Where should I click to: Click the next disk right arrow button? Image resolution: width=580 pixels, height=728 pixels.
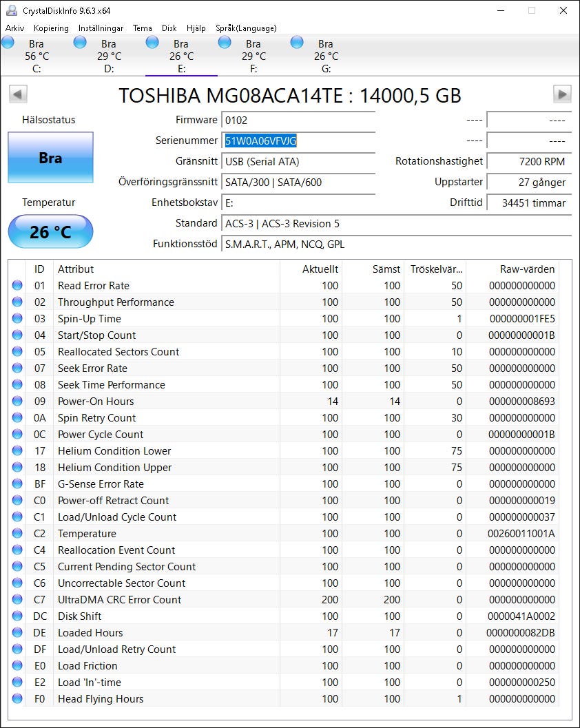pos(562,94)
